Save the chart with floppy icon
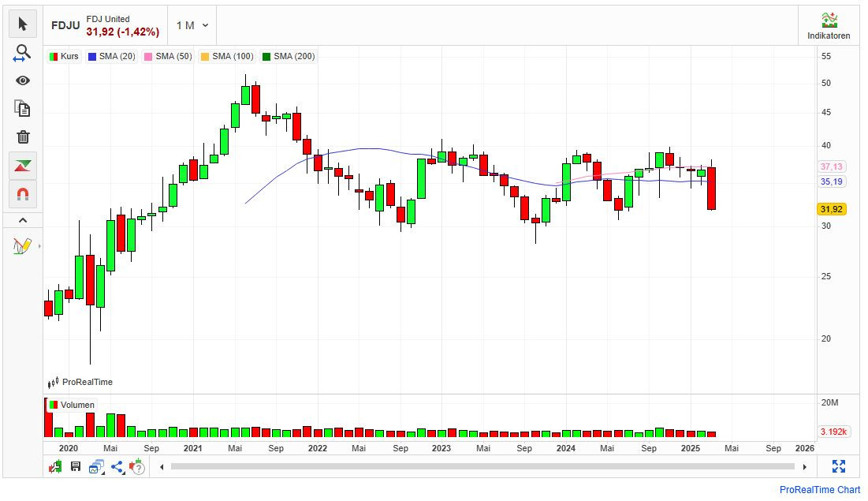This screenshot has height=501, width=868. click(x=76, y=466)
